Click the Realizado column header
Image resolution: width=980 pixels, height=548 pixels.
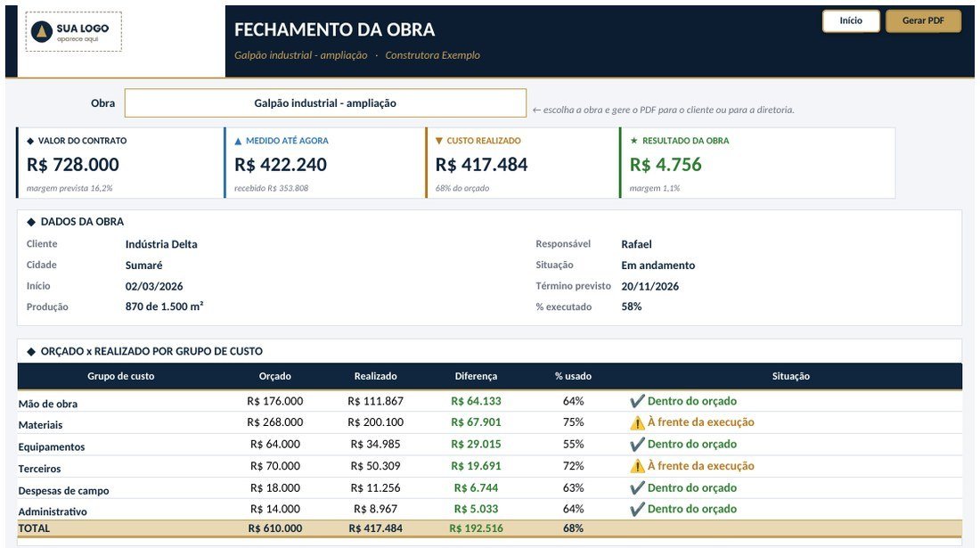[376, 376]
